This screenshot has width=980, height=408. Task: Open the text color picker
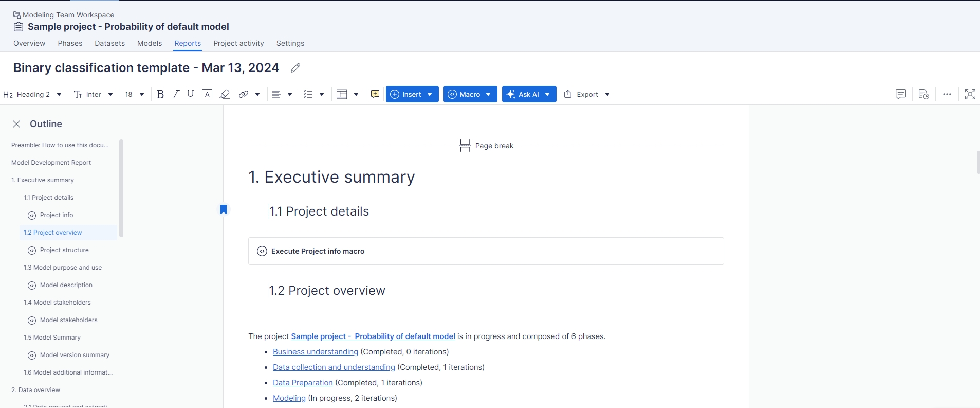[x=207, y=94]
